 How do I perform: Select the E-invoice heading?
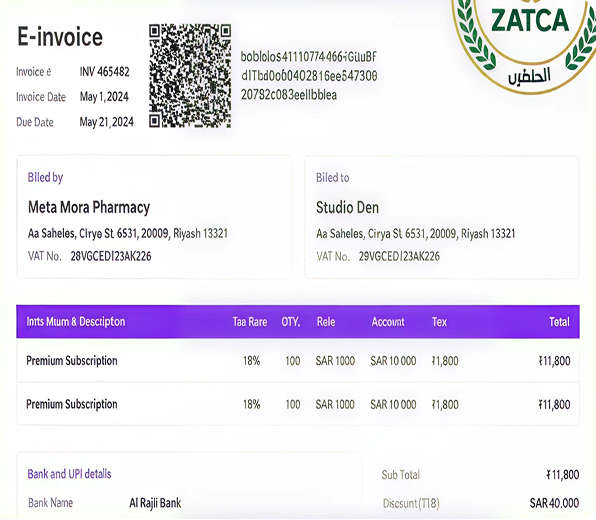point(60,37)
